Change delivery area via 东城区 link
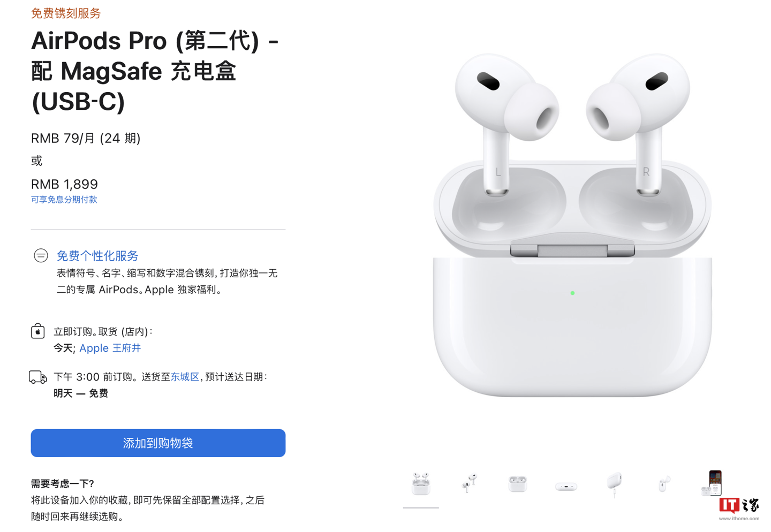771x532 pixels. [185, 377]
